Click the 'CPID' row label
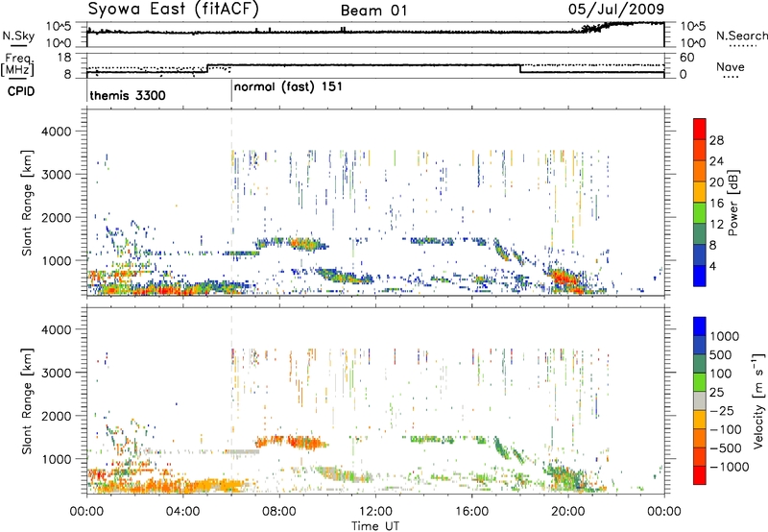This screenshot has height=532, width=768. (x=21, y=91)
